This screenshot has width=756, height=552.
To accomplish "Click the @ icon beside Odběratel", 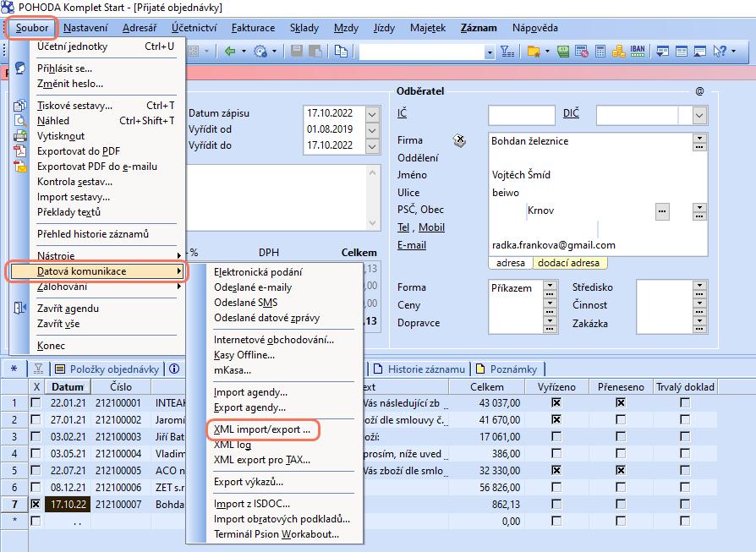I will pos(699,91).
